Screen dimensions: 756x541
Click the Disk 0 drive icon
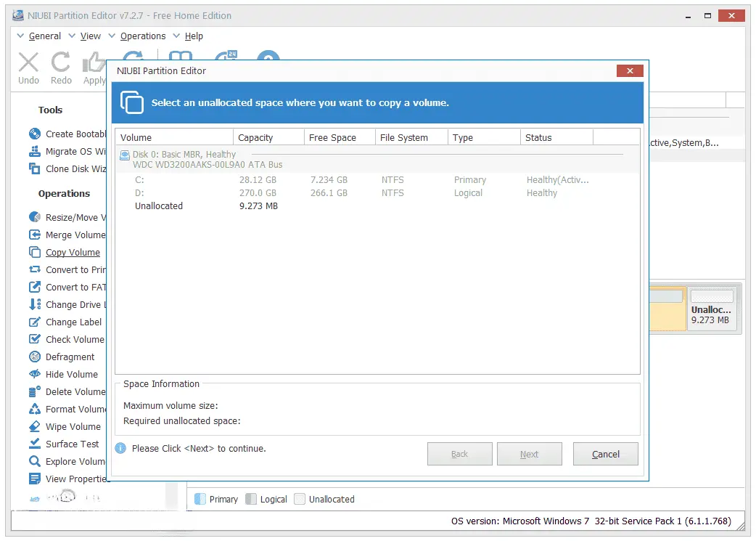point(124,155)
